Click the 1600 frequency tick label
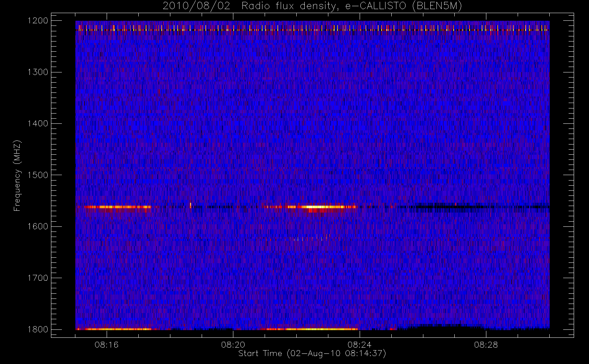The width and height of the screenshot is (589, 364). point(38,226)
